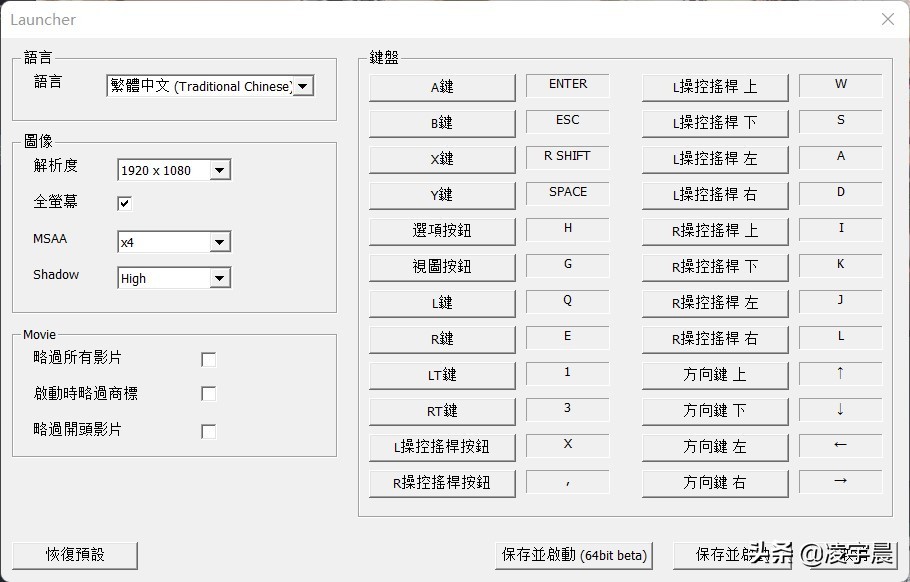The width and height of the screenshot is (910, 582).
Task: Open the 語言 language dropdown
Action: 304,86
